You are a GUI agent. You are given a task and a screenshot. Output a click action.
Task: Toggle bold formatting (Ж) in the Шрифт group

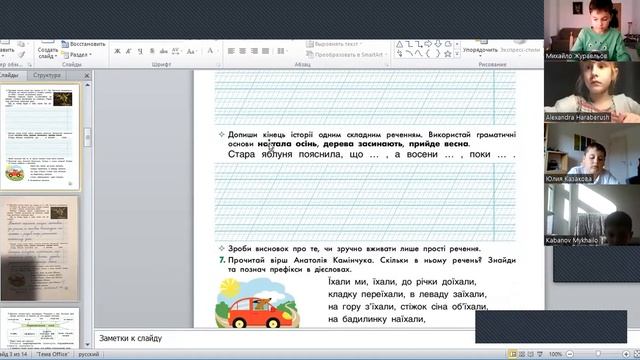(117, 51)
